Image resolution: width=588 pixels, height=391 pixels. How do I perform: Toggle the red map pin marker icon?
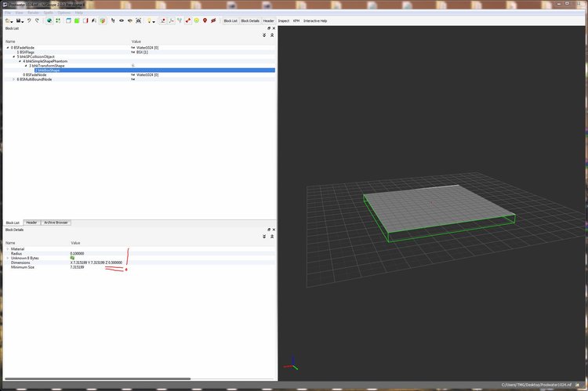tap(205, 20)
